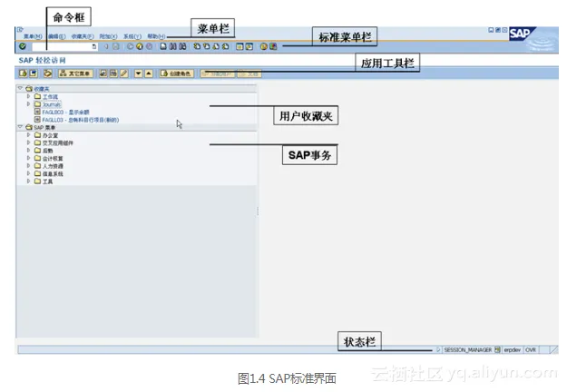Viewport: 567px width, 392px height.
Task: Click the green Enter checkmark icon
Action: pos(23,46)
